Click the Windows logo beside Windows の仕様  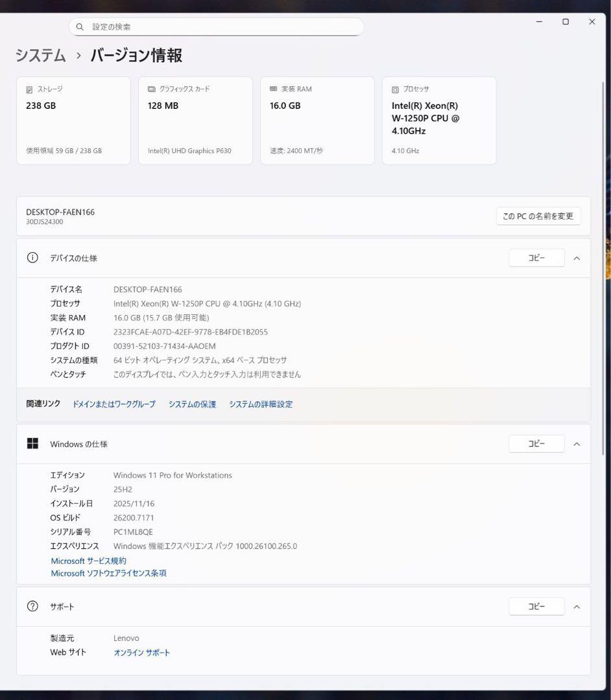click(x=32, y=443)
